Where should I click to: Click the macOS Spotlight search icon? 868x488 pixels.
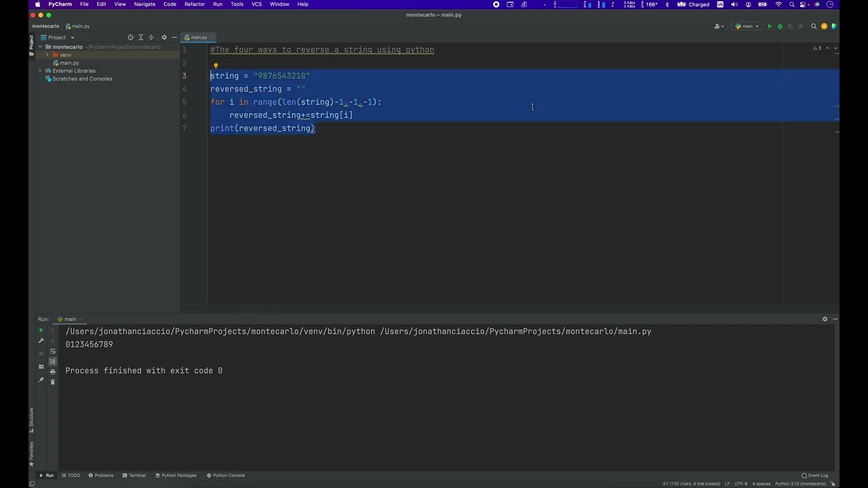tap(791, 4)
